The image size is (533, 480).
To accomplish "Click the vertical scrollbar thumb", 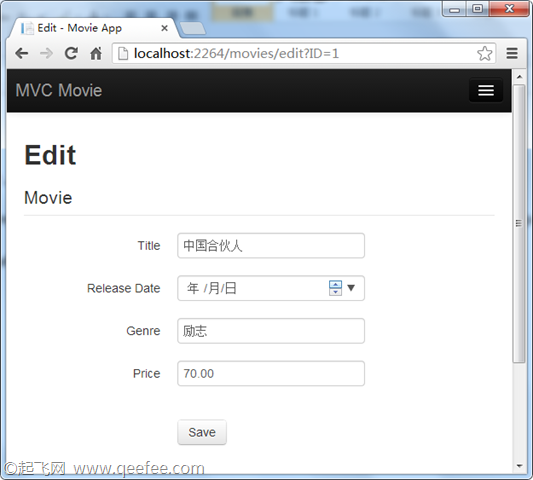I will click(519, 223).
